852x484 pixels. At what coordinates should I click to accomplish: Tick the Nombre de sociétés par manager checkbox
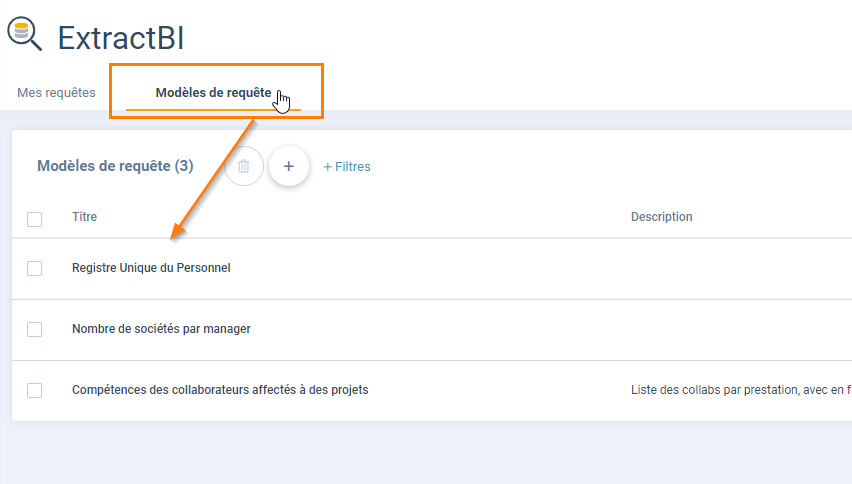click(35, 329)
